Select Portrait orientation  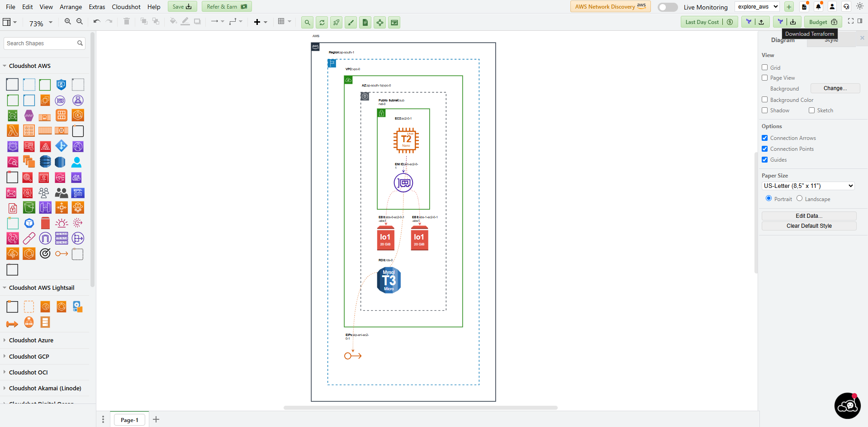(769, 198)
